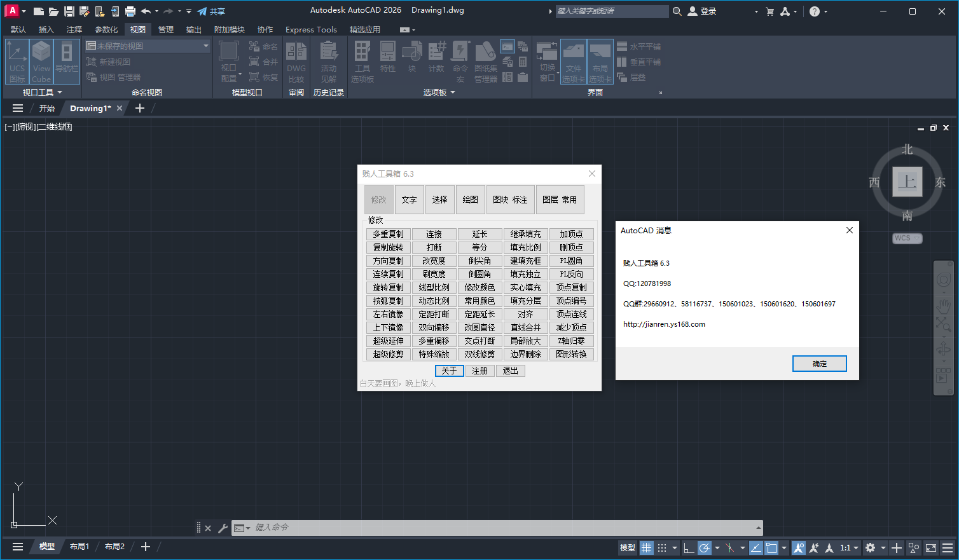Click the customize wrench icon by command line
959x560 pixels.
[x=223, y=528]
